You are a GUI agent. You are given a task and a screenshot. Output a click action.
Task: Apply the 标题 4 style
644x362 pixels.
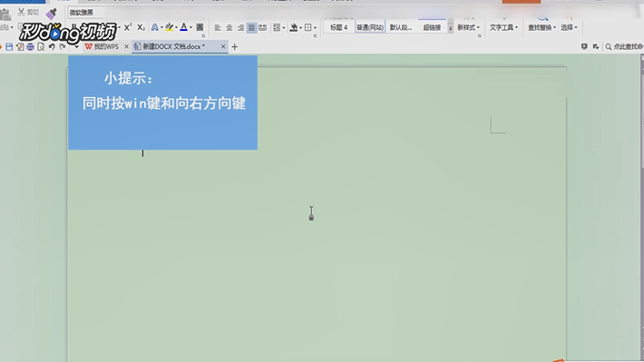pos(339,27)
